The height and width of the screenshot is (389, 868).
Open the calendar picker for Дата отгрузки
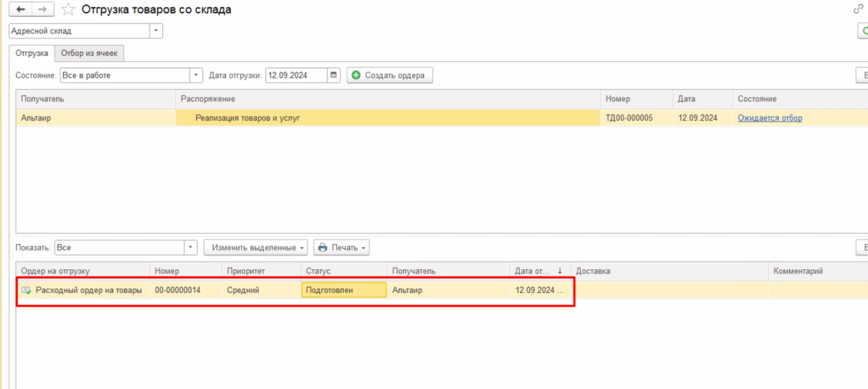point(334,75)
